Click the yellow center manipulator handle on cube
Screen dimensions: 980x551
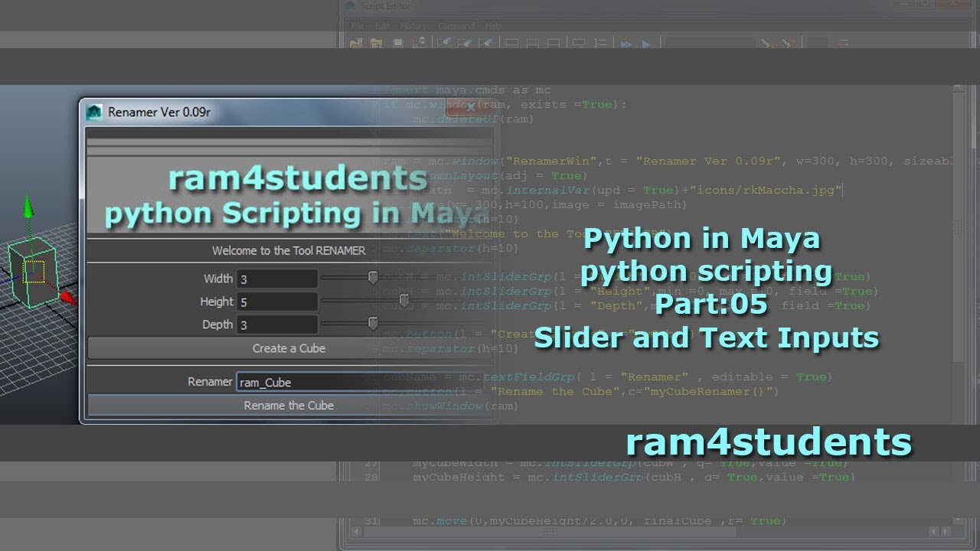click(34, 272)
